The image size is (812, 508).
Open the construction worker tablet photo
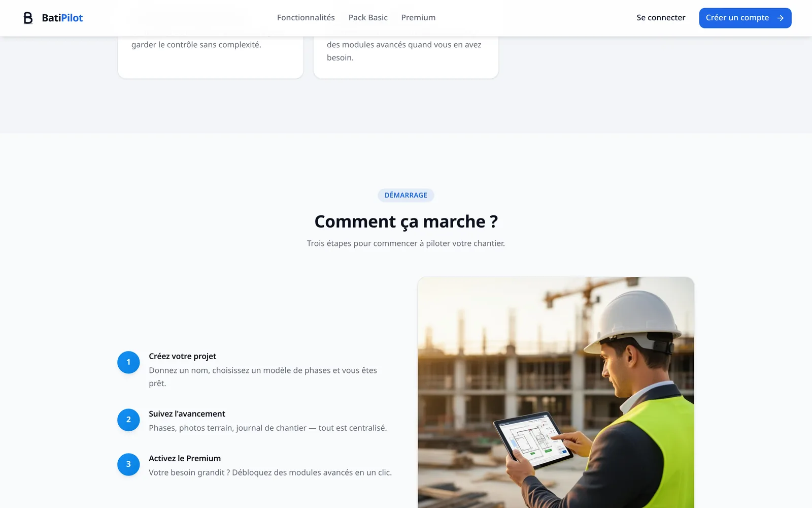pos(556,392)
